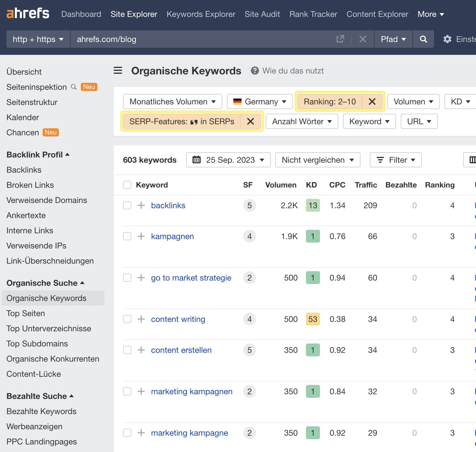Click the 25 Sep. 2023 date picker
Screen dimensions: 476x452
(x=228, y=160)
